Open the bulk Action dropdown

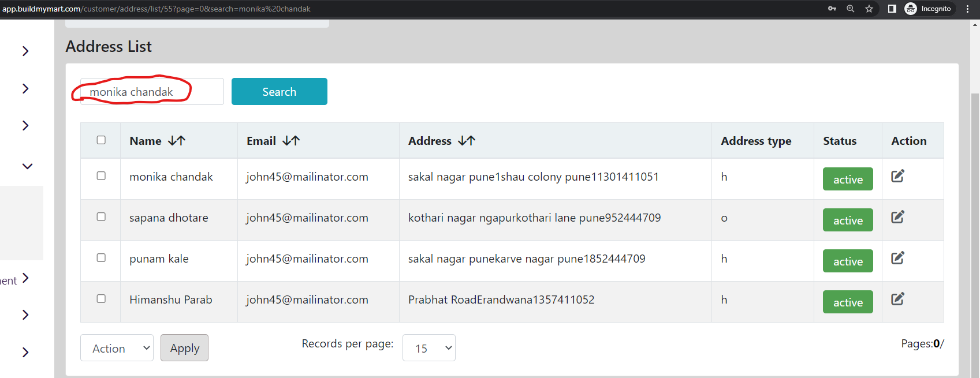(117, 348)
